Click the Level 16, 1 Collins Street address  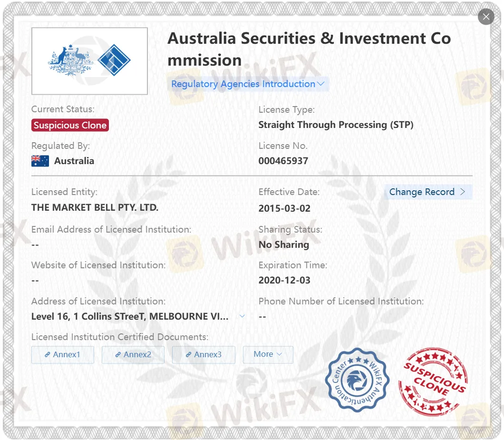click(x=130, y=316)
